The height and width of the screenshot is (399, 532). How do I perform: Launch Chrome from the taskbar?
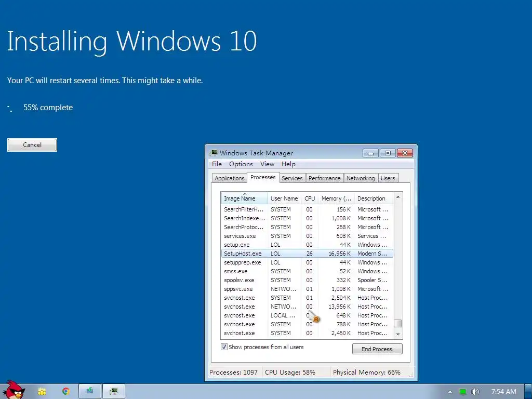[x=66, y=392]
